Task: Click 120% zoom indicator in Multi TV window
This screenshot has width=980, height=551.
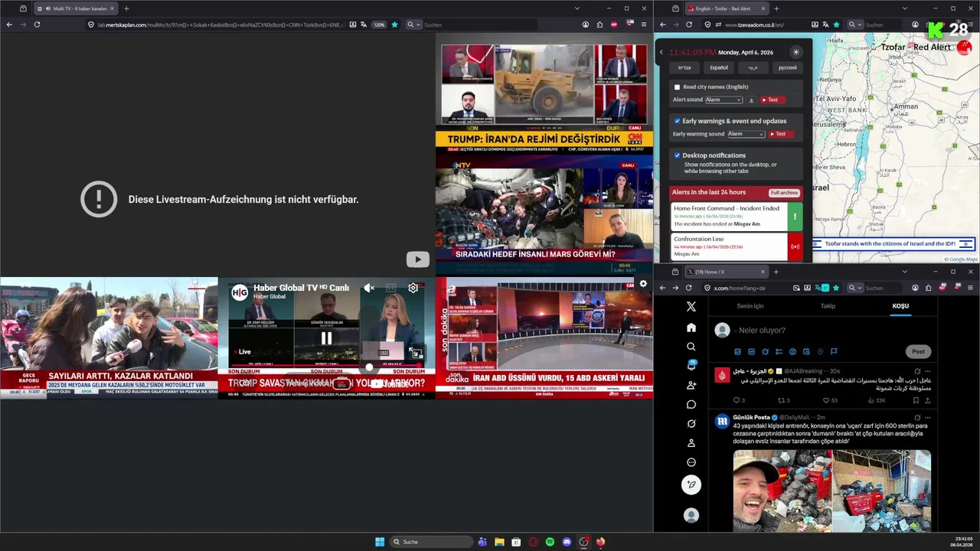Action: pos(379,24)
